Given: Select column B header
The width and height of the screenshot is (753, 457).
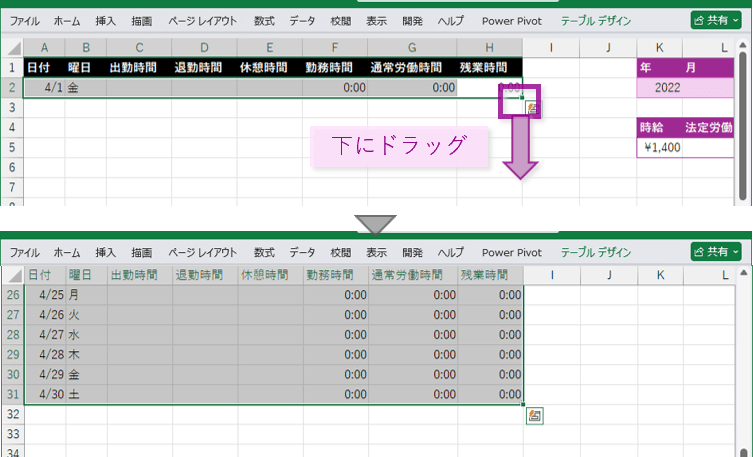Looking at the screenshot, I should [x=86, y=48].
